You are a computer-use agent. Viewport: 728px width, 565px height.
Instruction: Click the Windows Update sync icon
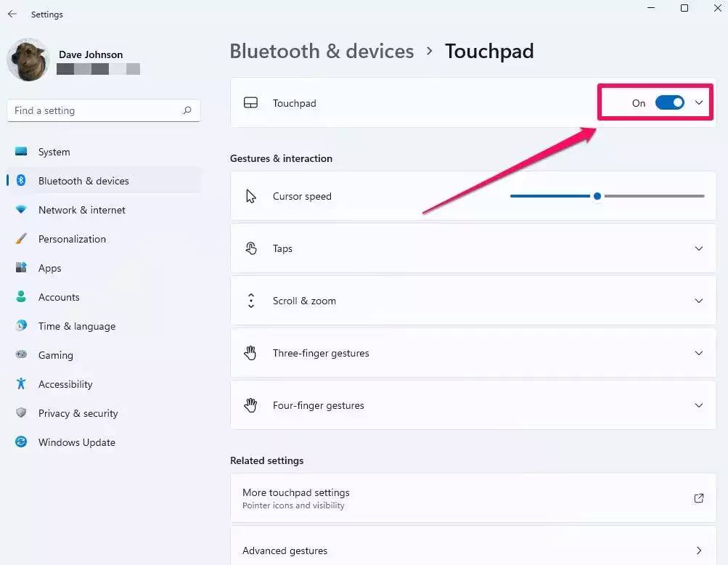pyautogui.click(x=21, y=442)
